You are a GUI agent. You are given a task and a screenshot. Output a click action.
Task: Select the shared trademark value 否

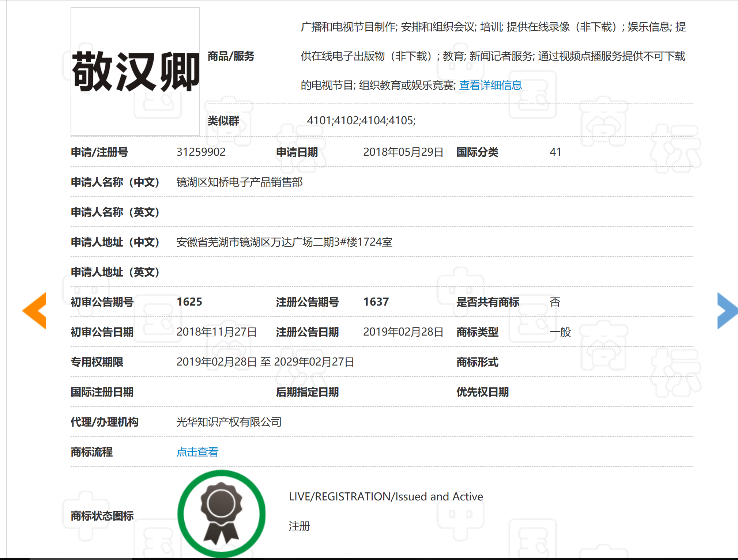555,302
